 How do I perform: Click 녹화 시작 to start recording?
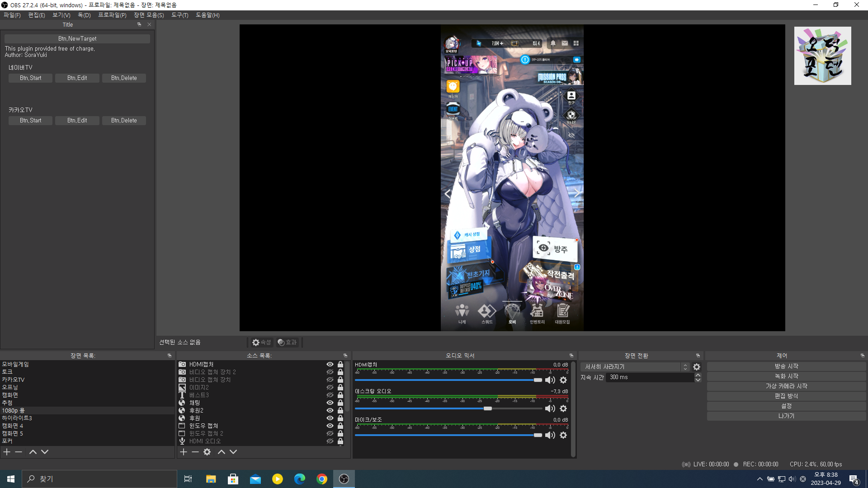tap(786, 376)
